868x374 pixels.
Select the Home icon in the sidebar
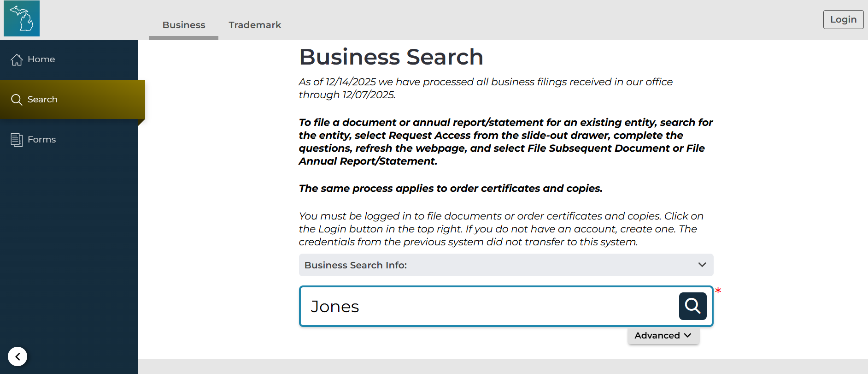pos(17,59)
